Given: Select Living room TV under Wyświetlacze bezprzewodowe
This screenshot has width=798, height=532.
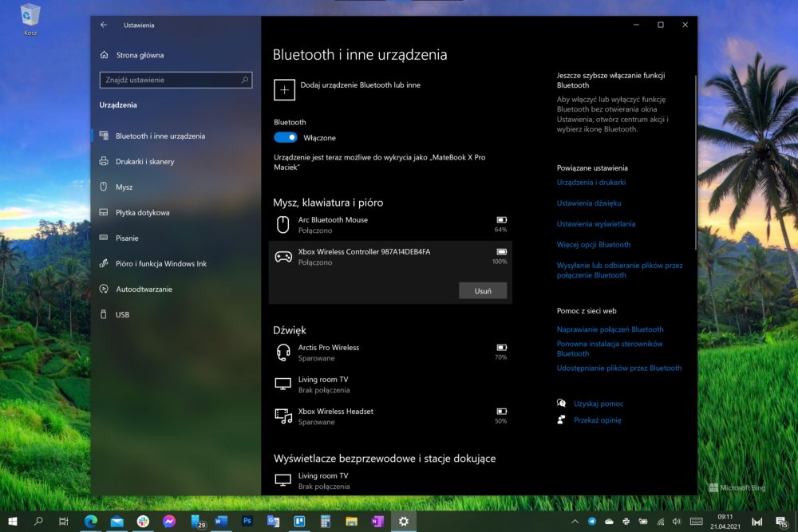Looking at the screenshot, I should pyautogui.click(x=390, y=481).
